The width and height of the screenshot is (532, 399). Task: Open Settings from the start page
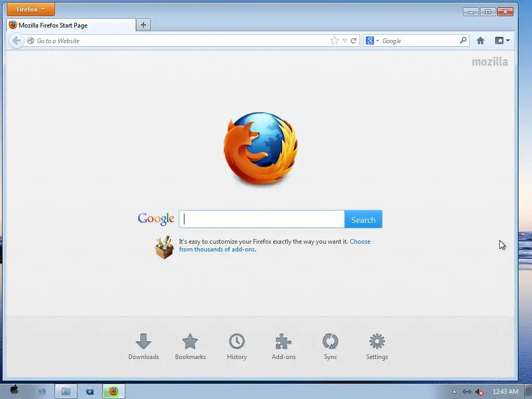pos(377,347)
